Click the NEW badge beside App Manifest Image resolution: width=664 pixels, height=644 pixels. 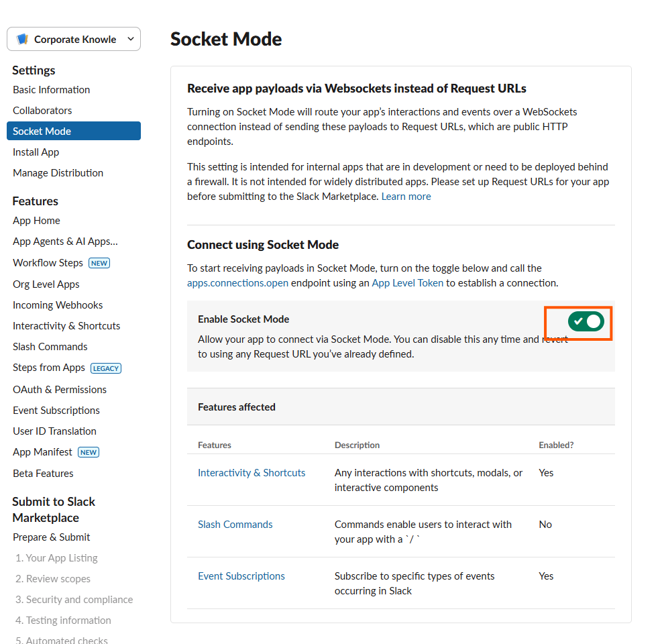89,452
